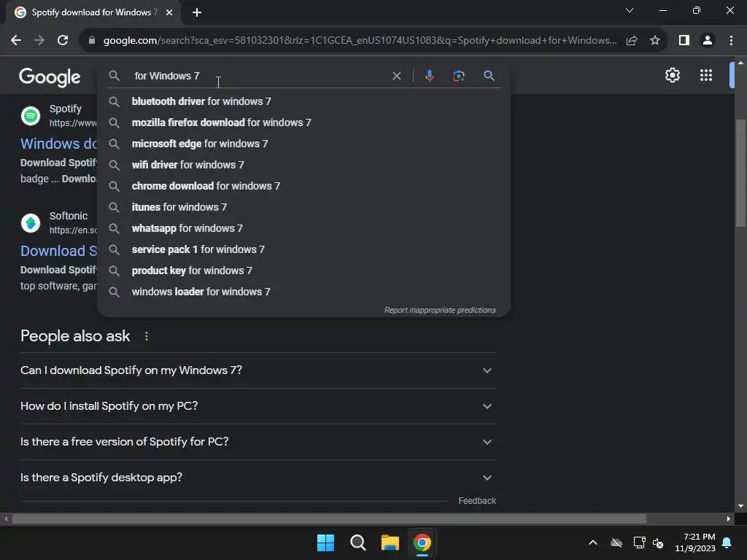Choose suggestion windows loader for windows 7

[304, 292]
